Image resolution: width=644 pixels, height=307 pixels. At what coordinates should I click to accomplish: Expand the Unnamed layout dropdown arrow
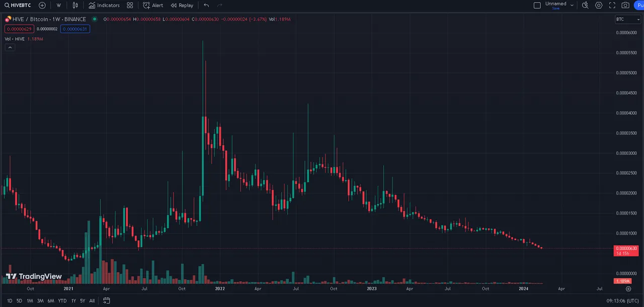pyautogui.click(x=572, y=5)
